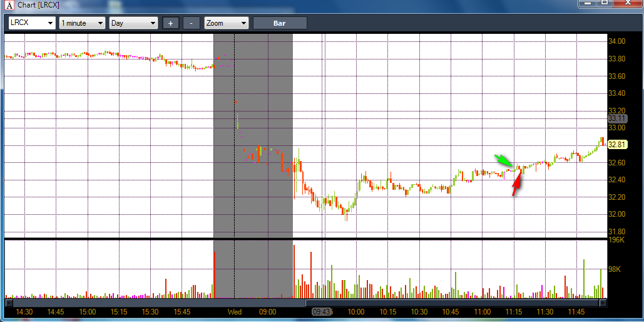Open the LRCX symbol dropdown

(x=32, y=23)
